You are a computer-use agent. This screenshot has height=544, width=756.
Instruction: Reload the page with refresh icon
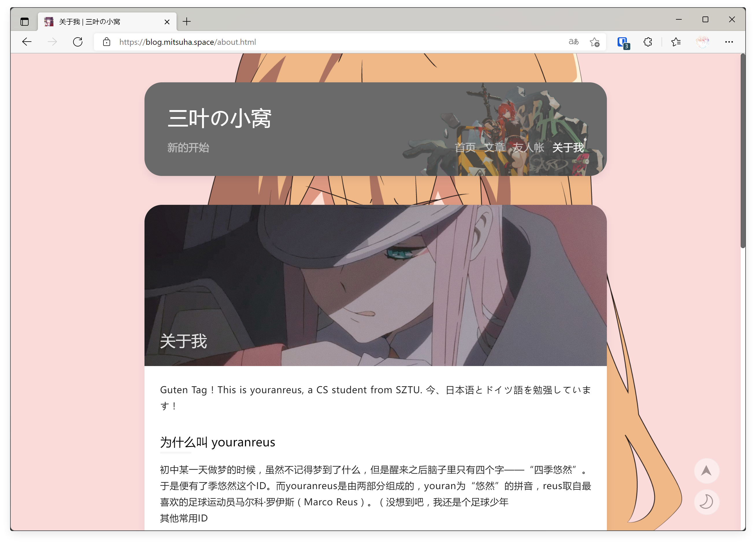click(78, 42)
